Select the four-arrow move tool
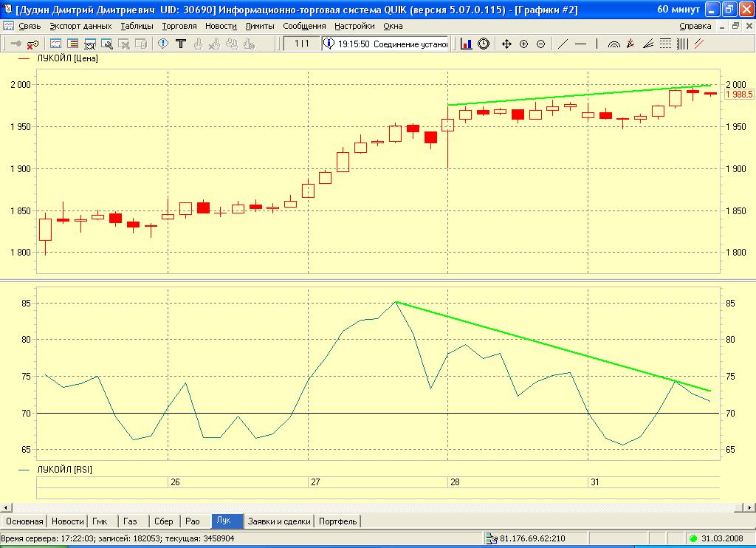The image size is (756, 548). click(506, 44)
